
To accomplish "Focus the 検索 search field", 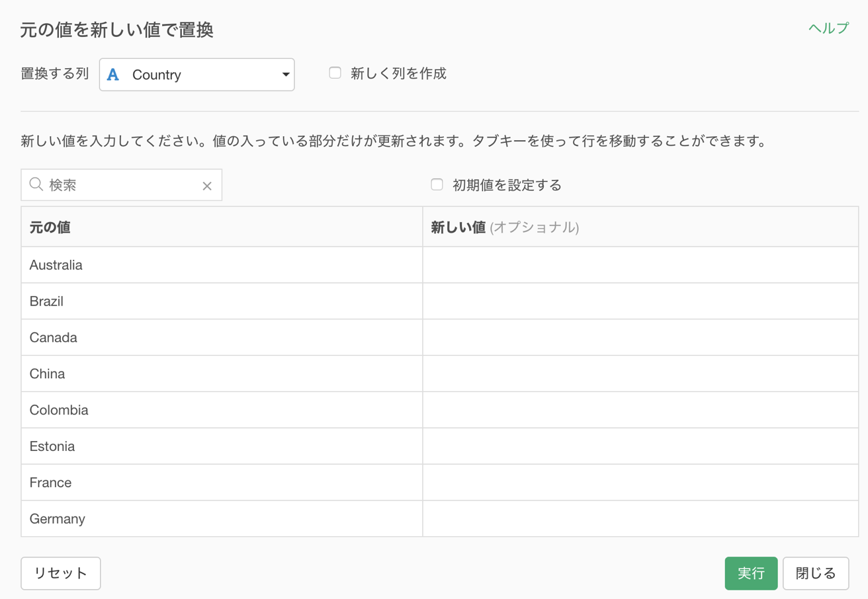I will tap(122, 185).
